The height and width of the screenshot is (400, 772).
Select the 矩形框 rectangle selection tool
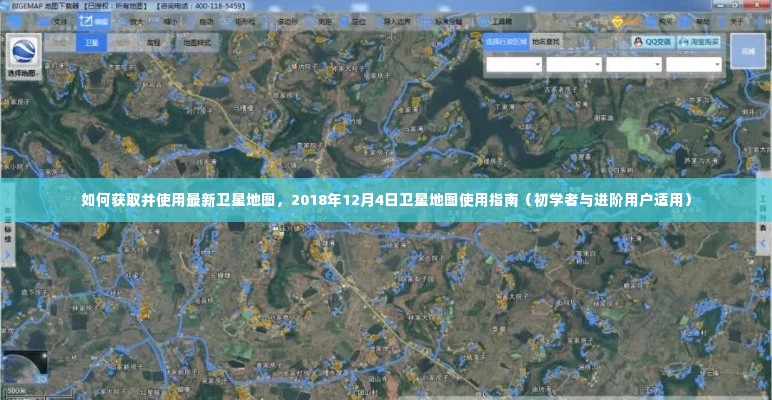[x=239, y=22]
